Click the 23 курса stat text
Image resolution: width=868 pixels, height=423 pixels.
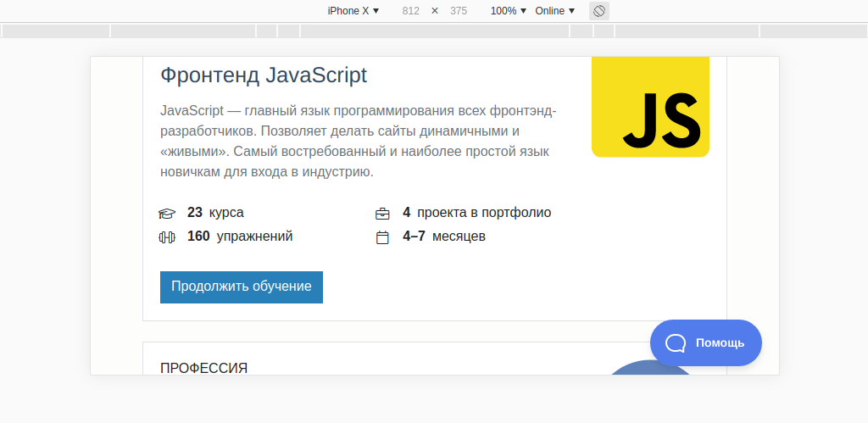point(215,213)
